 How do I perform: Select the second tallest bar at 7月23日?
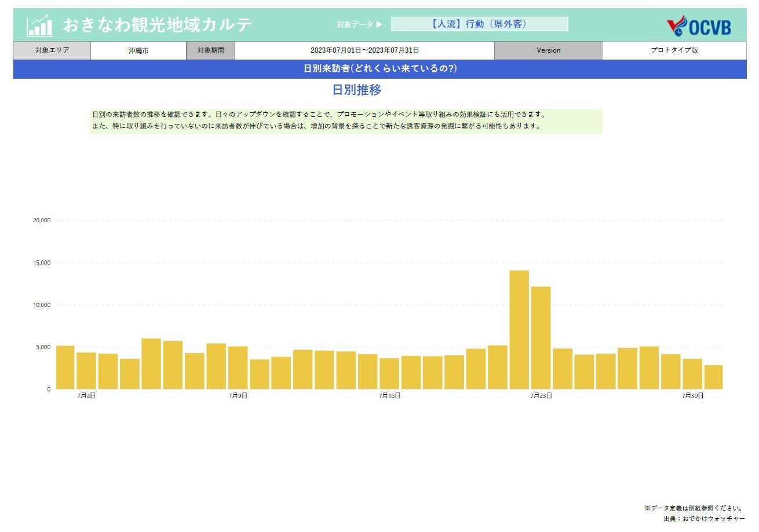point(541,337)
